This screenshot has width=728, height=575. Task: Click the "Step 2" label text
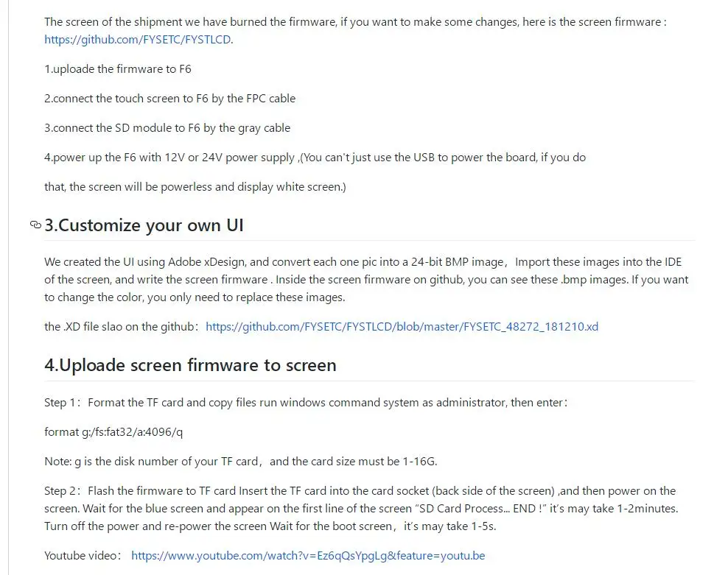click(63, 491)
